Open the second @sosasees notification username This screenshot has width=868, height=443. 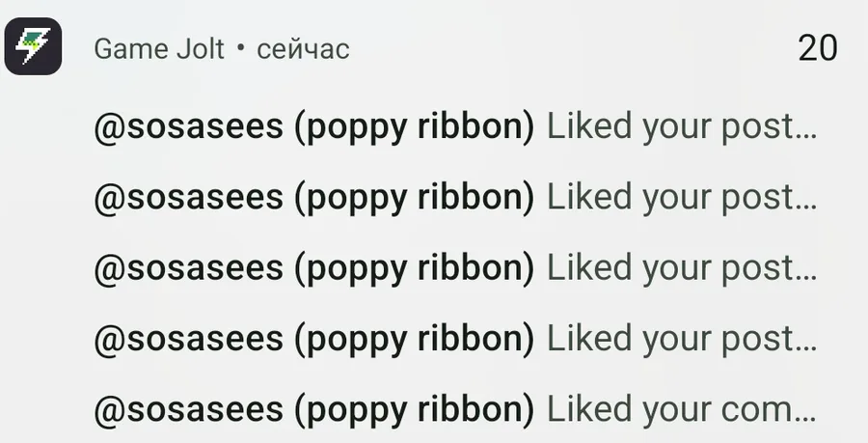click(x=189, y=198)
